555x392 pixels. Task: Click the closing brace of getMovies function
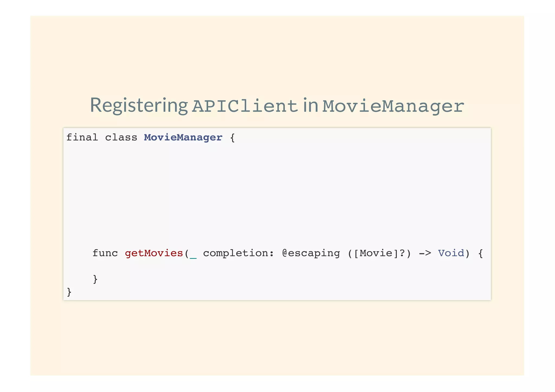click(x=95, y=279)
